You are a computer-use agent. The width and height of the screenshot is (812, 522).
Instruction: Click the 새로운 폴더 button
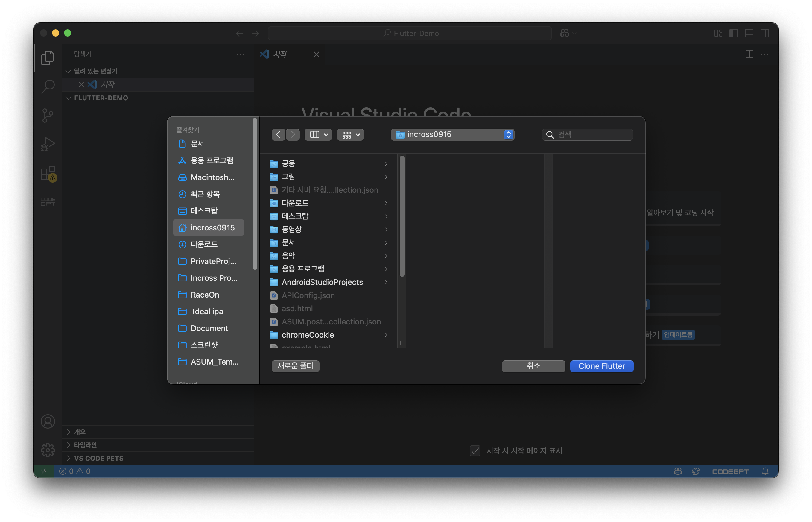pos(295,366)
